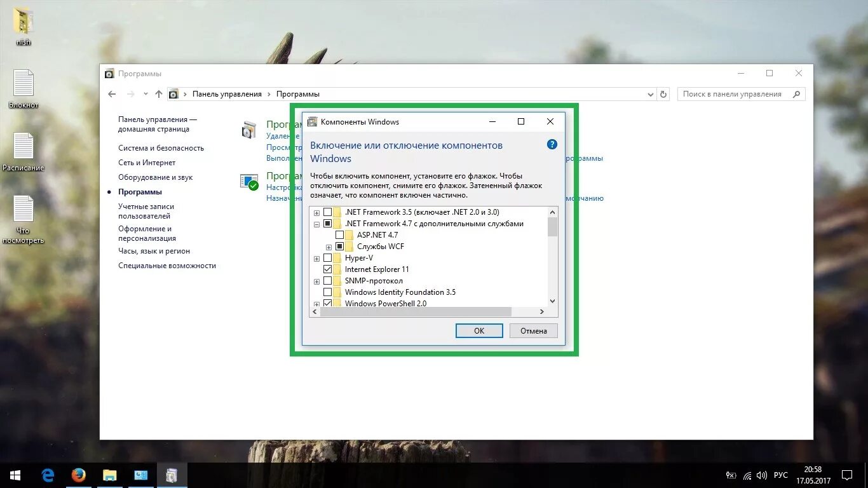868x488 pixels.
Task: Toggle the .NET Framework 4.7 checkbox
Action: (x=328, y=224)
